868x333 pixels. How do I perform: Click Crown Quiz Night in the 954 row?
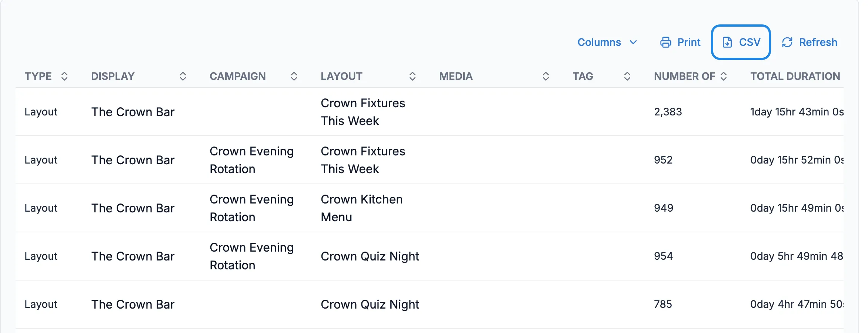click(370, 256)
